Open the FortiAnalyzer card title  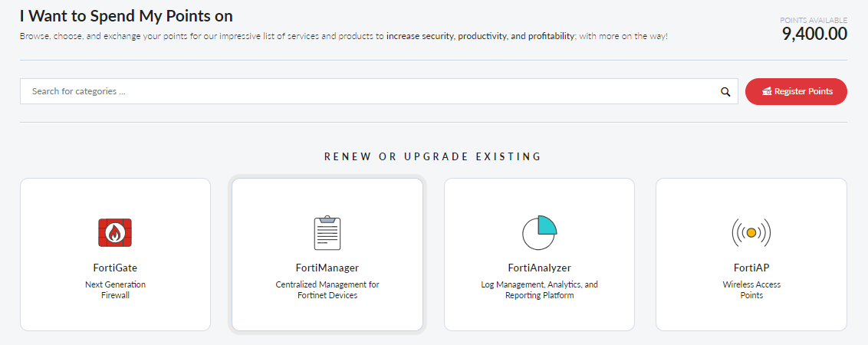point(539,268)
